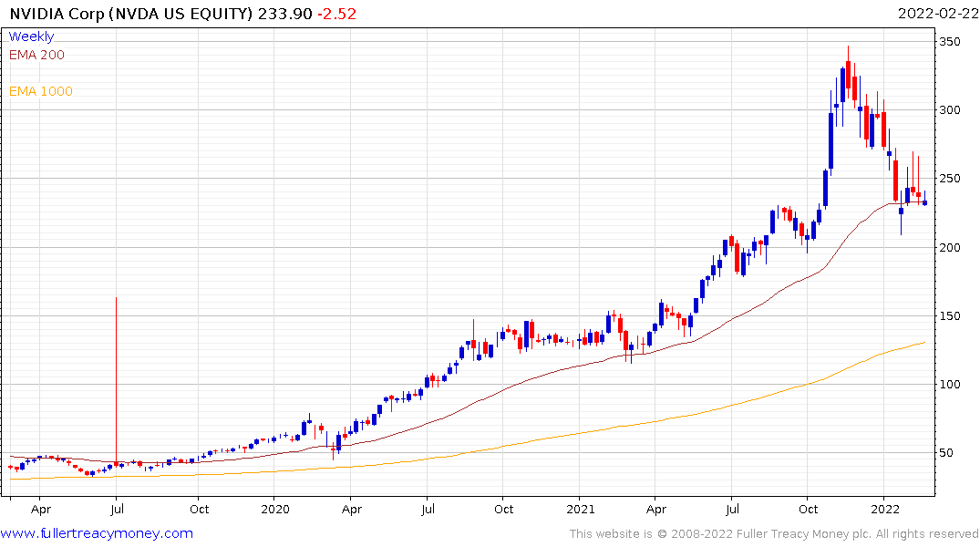The image size is (980, 547).
Task: Click the 50 price axis label
Action: (946, 452)
